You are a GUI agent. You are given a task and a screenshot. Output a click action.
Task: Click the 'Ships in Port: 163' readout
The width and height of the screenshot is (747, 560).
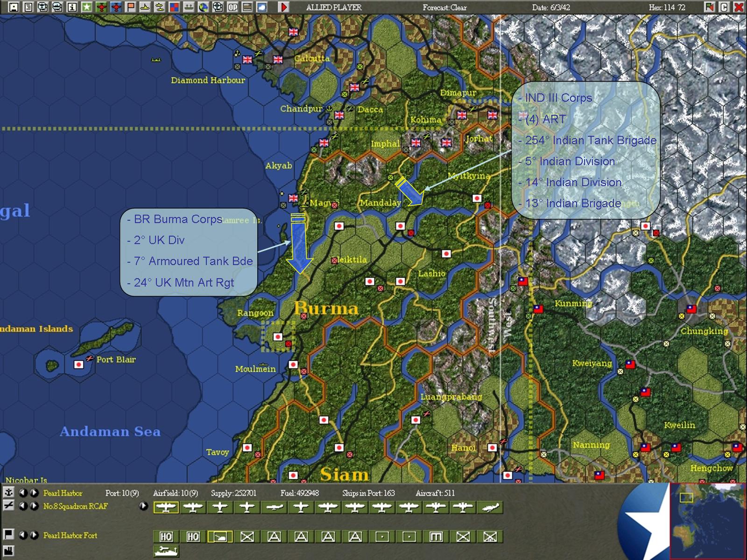368,493
